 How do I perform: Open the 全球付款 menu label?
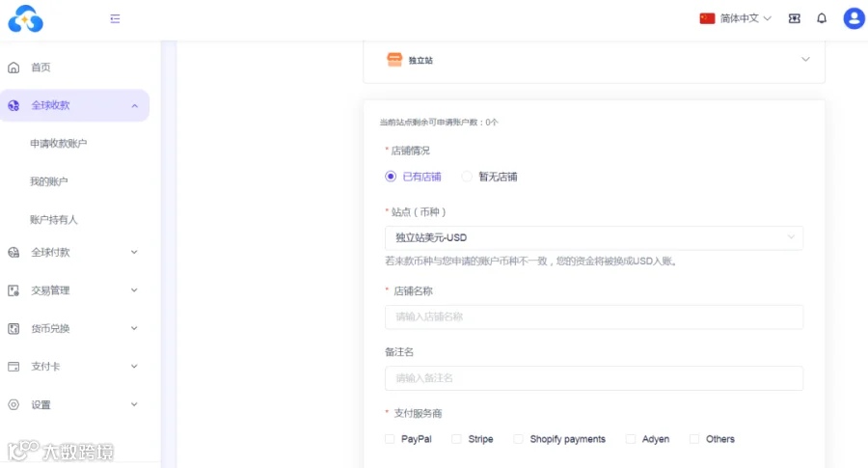[x=50, y=253]
